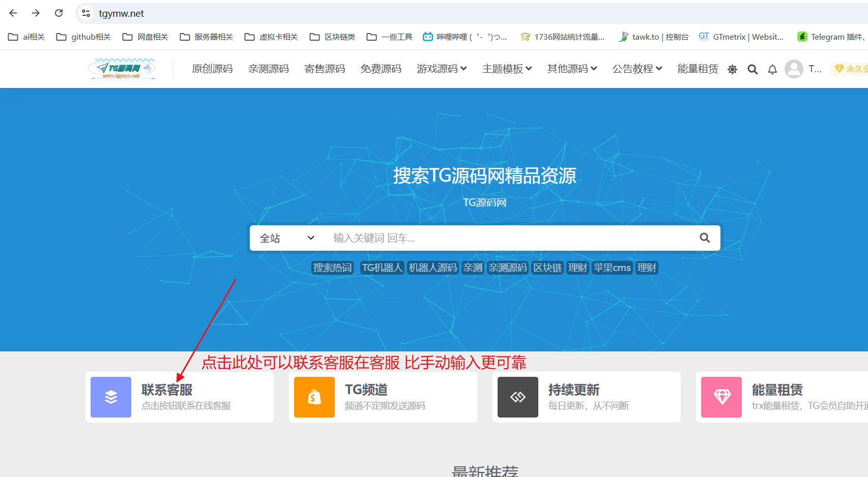The width and height of the screenshot is (868, 477).
Task: Expand the 其他源码 dropdown menu
Action: pos(572,69)
